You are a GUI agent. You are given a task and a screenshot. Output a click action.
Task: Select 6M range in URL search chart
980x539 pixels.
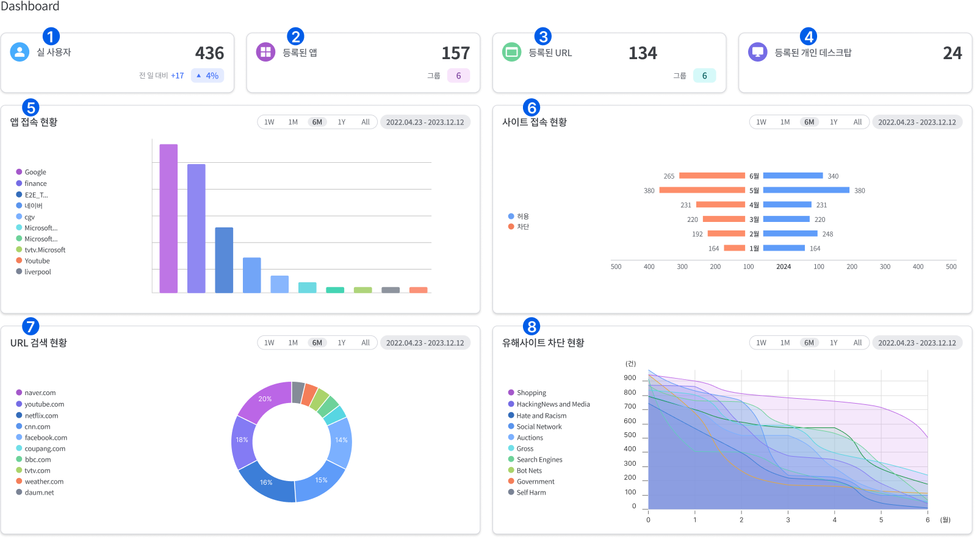pos(317,343)
